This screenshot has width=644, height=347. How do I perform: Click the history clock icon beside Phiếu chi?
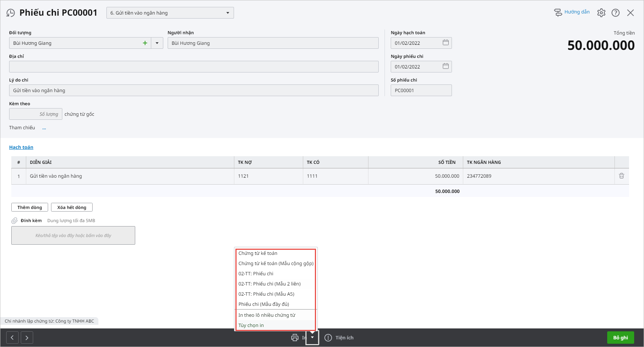click(11, 13)
